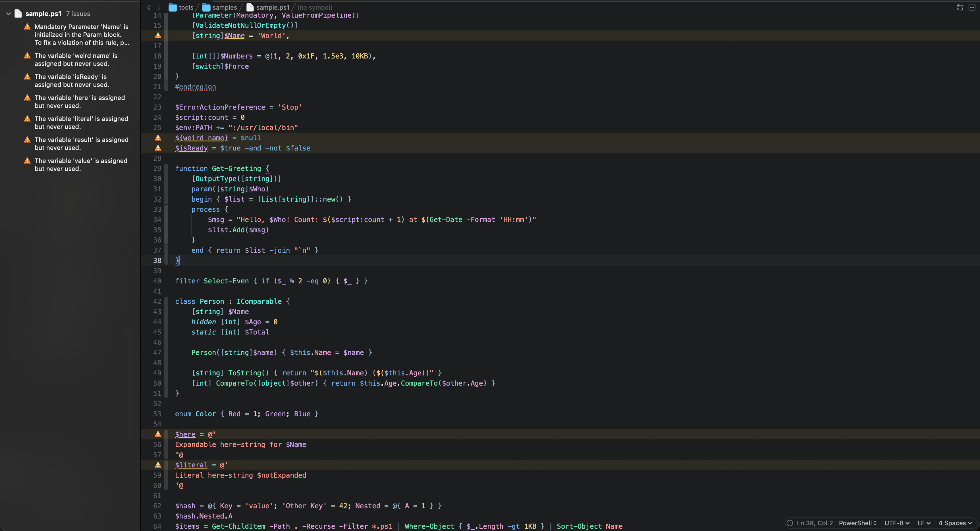
Task: Click the warning icon beside $literal
Action: coord(158,465)
